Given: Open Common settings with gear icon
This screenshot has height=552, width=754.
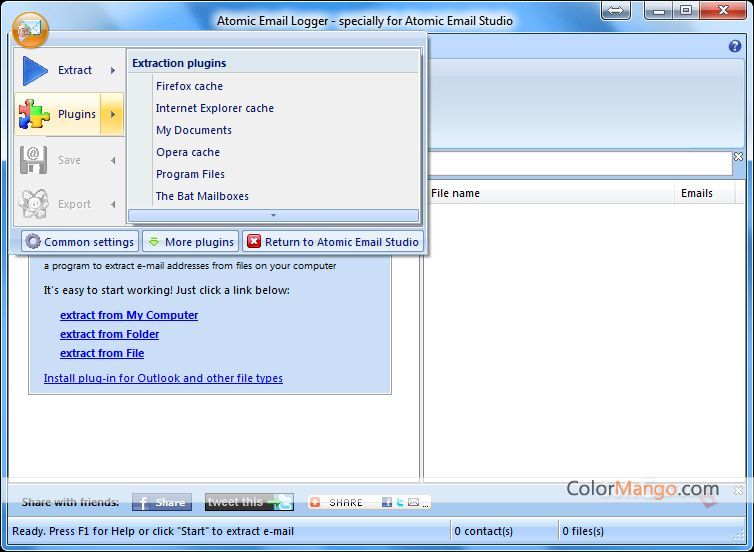Looking at the screenshot, I should [x=79, y=242].
